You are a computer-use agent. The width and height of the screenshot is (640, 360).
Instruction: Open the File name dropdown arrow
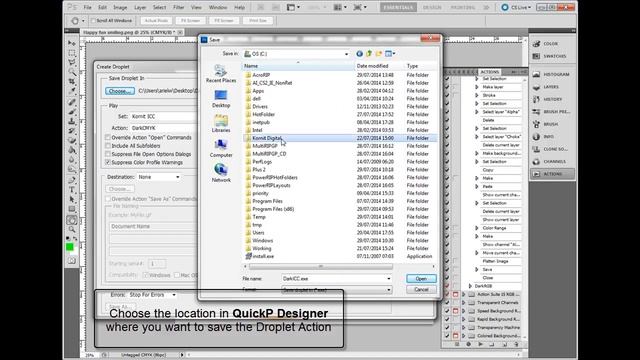(389, 279)
